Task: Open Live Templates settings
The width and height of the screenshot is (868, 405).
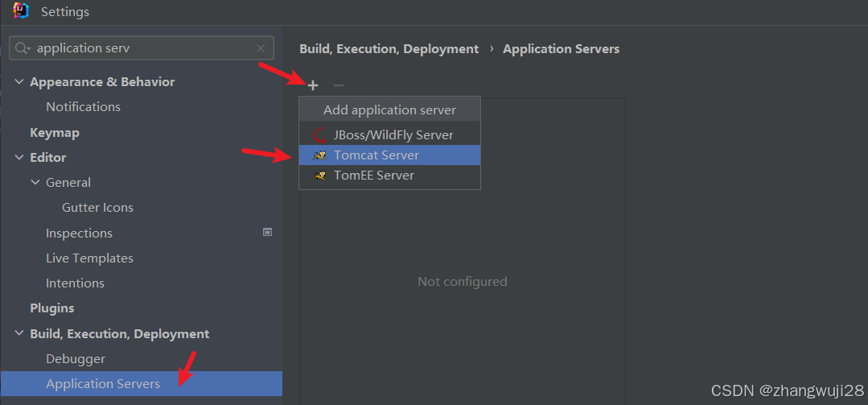Action: coord(89,258)
